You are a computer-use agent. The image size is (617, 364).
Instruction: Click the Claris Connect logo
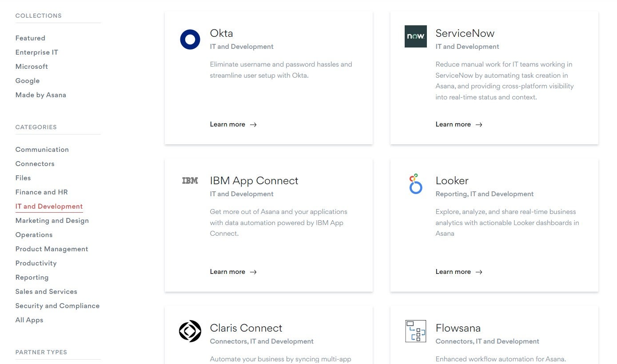[190, 331]
